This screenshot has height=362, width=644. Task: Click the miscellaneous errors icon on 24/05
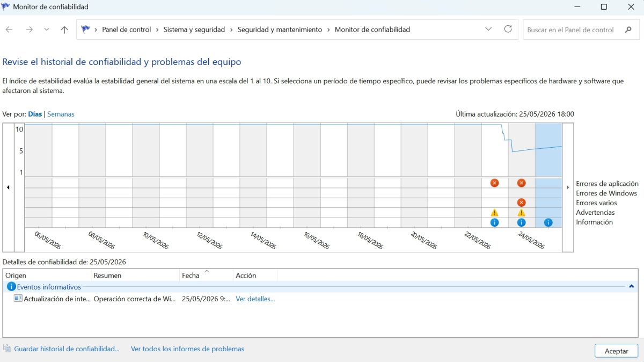(521, 202)
